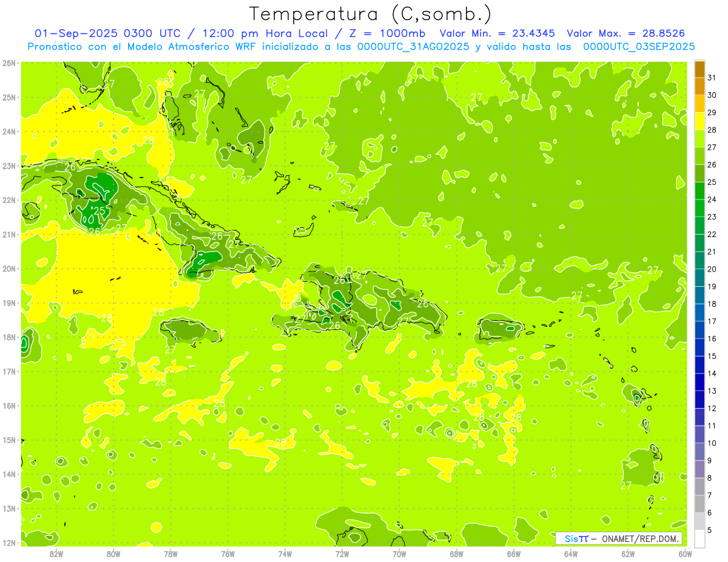Click 'Pronóstico con el Modelo Atmósferico WRF' text
This screenshot has height=562, width=728.
pos(143,46)
